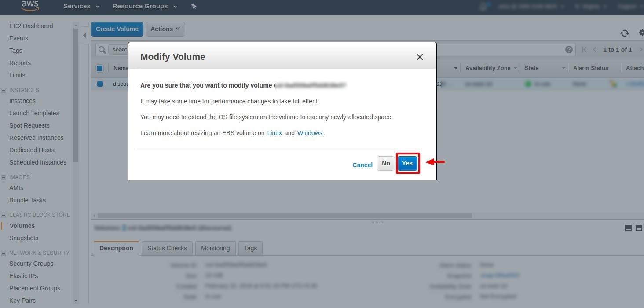Click the warning icon in the Attachment column
644x308 pixels.
(613, 84)
